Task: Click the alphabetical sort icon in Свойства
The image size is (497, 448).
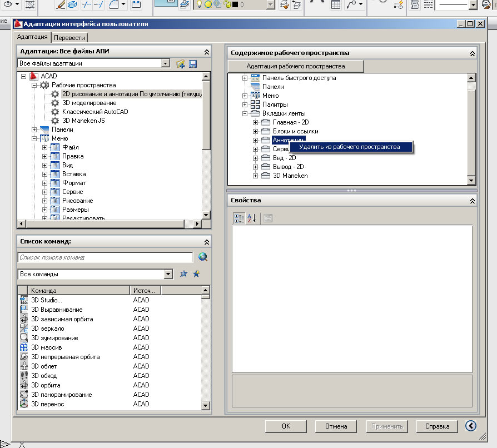Action: [x=251, y=218]
